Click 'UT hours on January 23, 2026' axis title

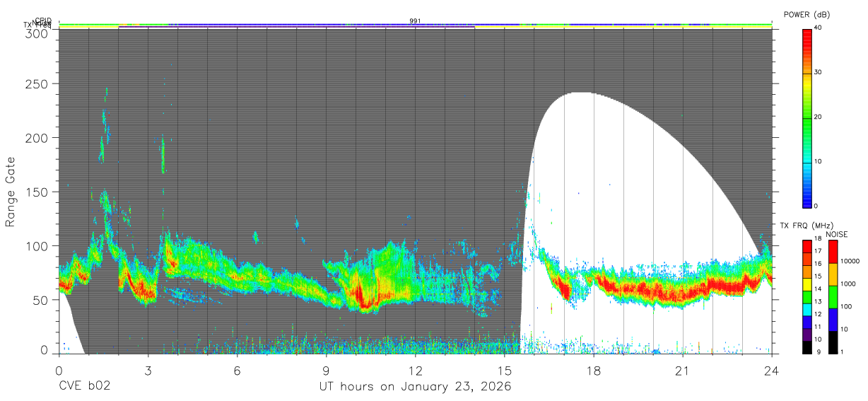415,386
